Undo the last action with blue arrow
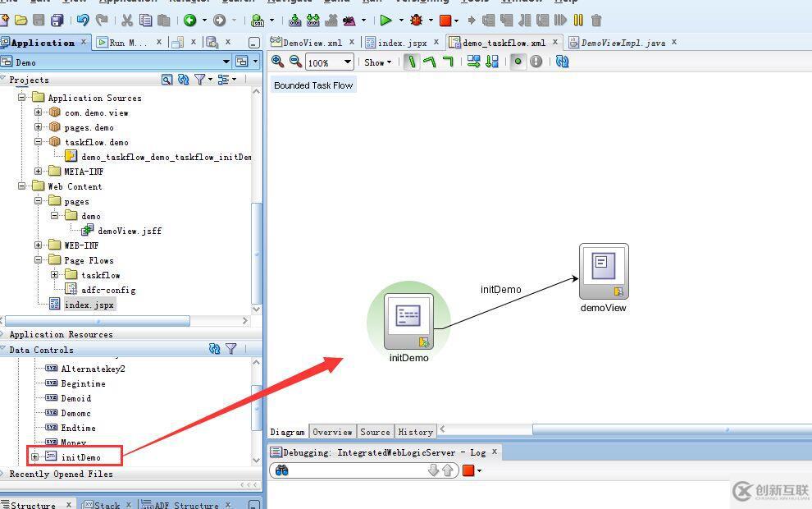Viewport: 812px width, 509px height. click(x=83, y=21)
